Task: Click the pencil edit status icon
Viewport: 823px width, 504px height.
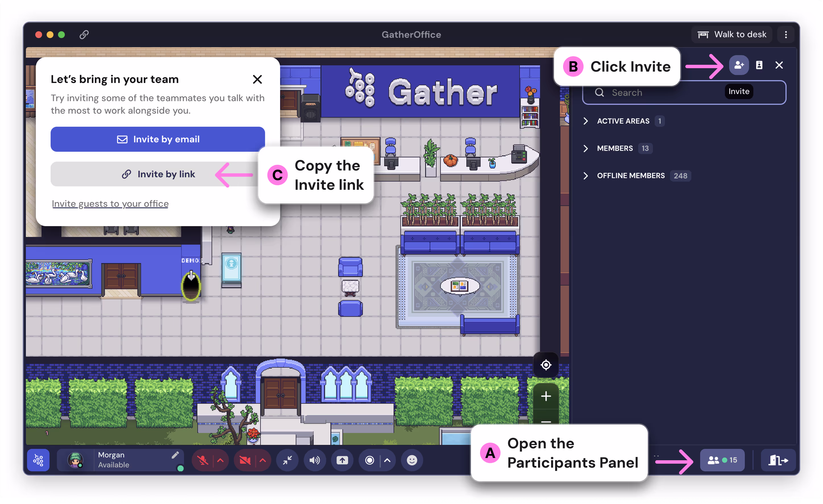Action: (175, 455)
